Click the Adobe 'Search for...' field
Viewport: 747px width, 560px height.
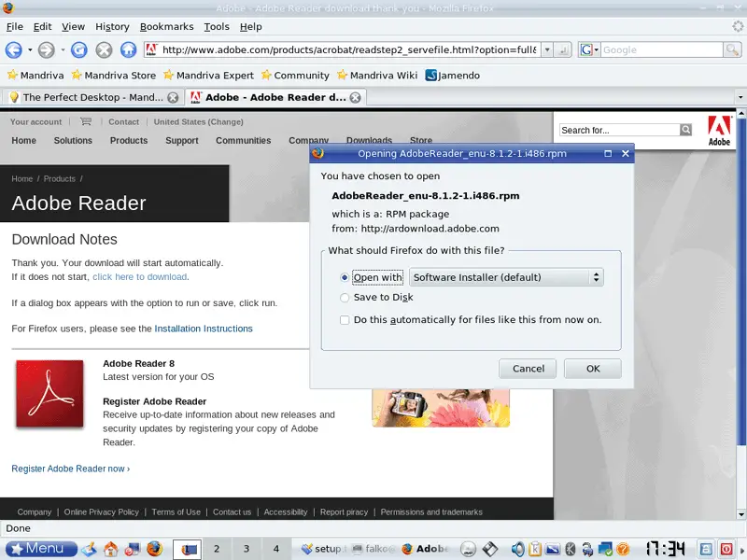coord(619,130)
